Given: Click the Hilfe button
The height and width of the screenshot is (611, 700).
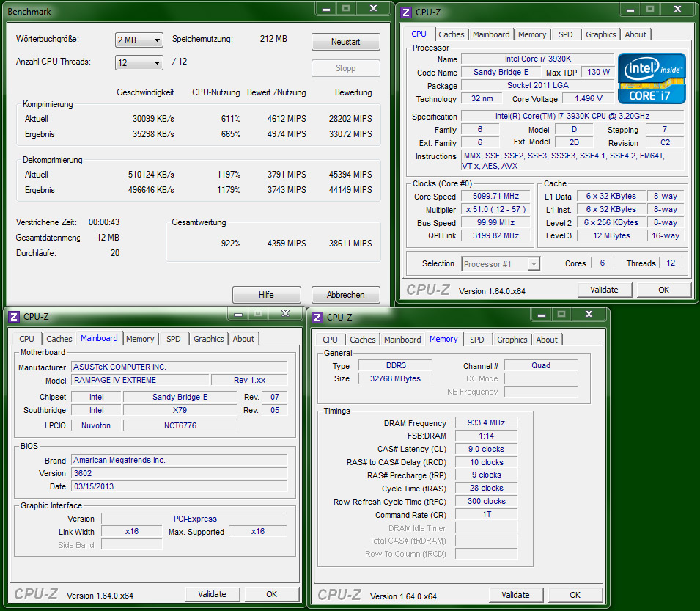Looking at the screenshot, I should pyautogui.click(x=266, y=295).
